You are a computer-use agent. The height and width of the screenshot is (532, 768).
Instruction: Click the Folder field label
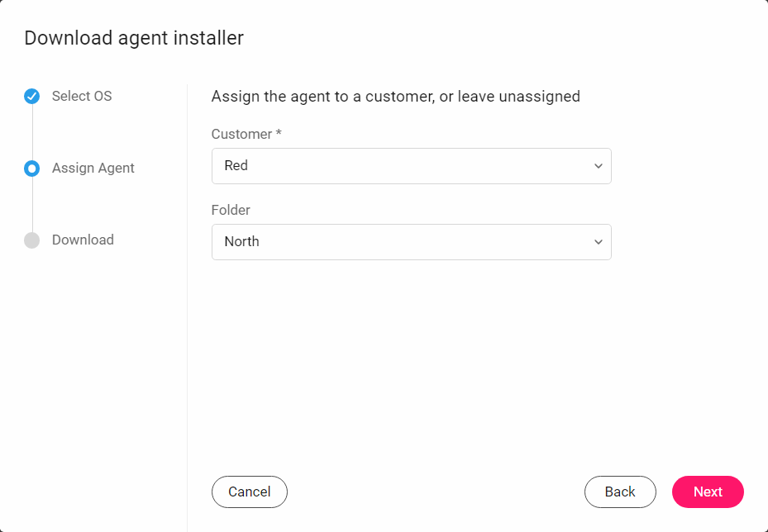click(231, 210)
